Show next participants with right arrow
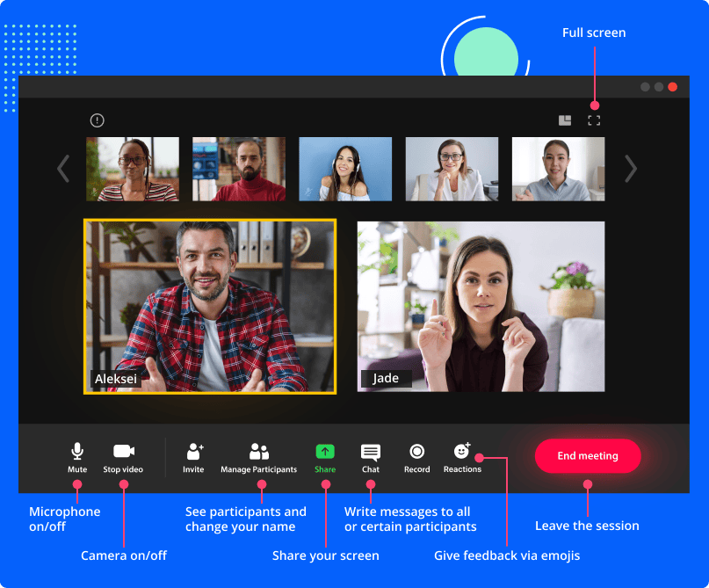 [630, 169]
